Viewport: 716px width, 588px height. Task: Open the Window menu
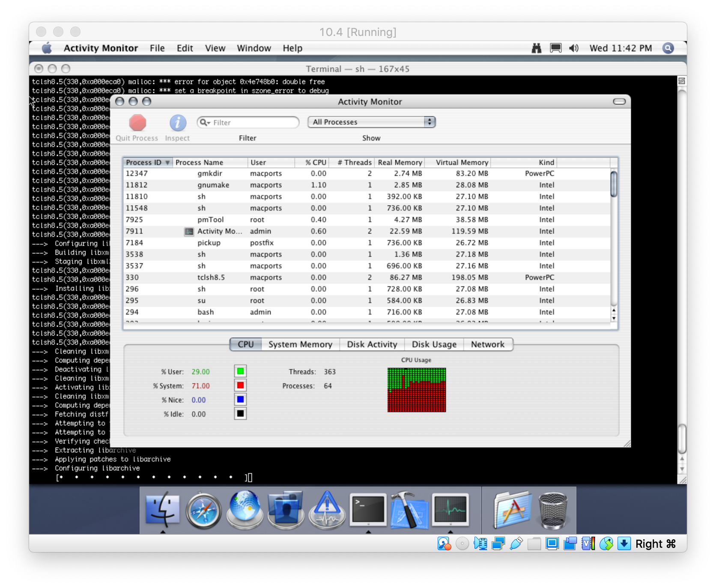(x=254, y=48)
